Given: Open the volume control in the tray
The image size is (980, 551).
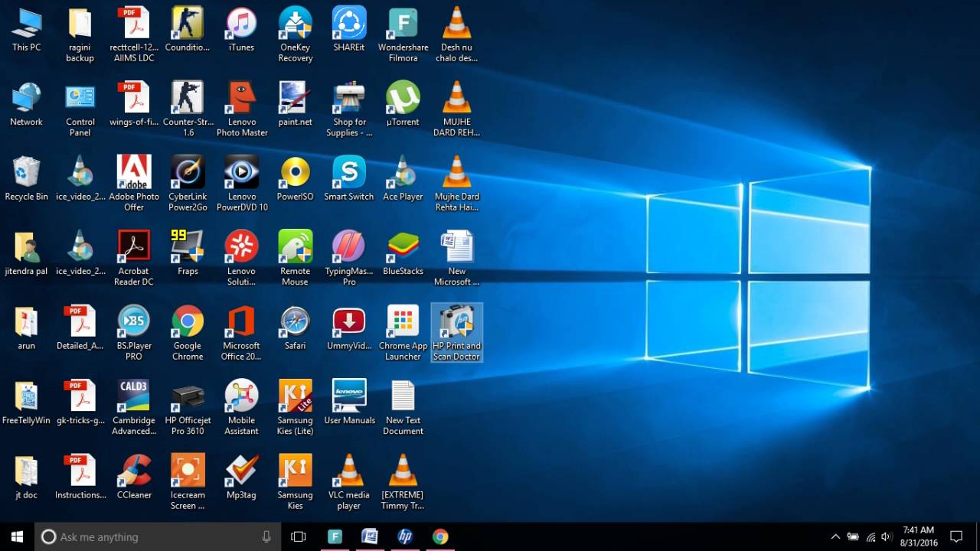Looking at the screenshot, I should point(887,536).
